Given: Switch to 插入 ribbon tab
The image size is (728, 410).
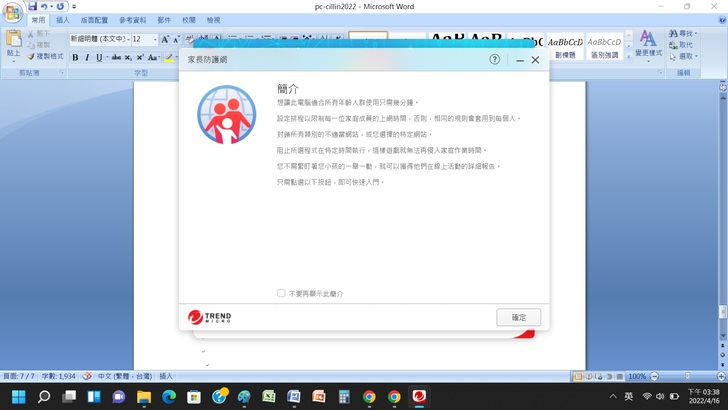Looking at the screenshot, I should [x=63, y=20].
